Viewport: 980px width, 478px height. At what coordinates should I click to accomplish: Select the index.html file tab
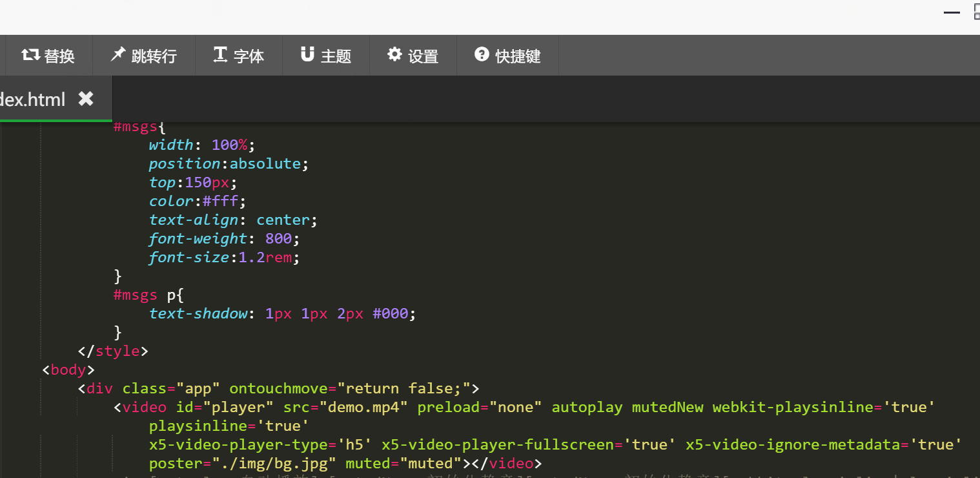[x=32, y=99]
